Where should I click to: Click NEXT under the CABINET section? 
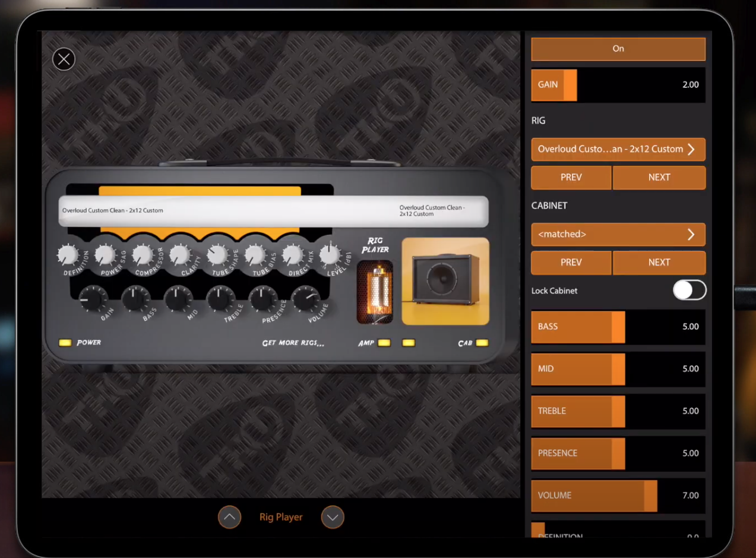(659, 262)
